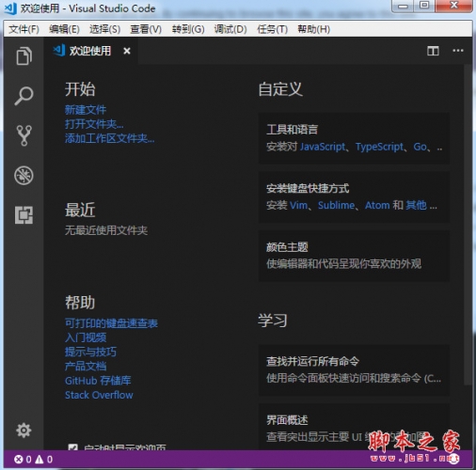The width and height of the screenshot is (476, 470).
Task: Open the 查看(V) menu
Action: pos(146,29)
